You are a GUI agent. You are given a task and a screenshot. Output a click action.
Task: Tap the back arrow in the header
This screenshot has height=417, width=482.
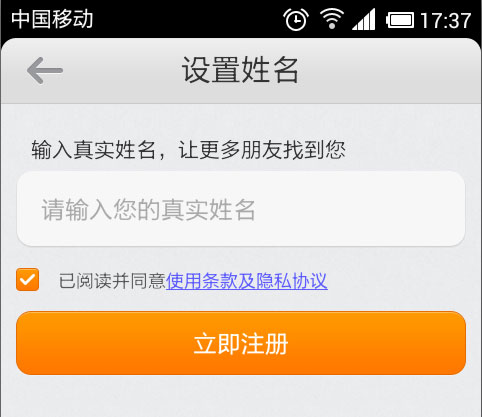(x=45, y=70)
